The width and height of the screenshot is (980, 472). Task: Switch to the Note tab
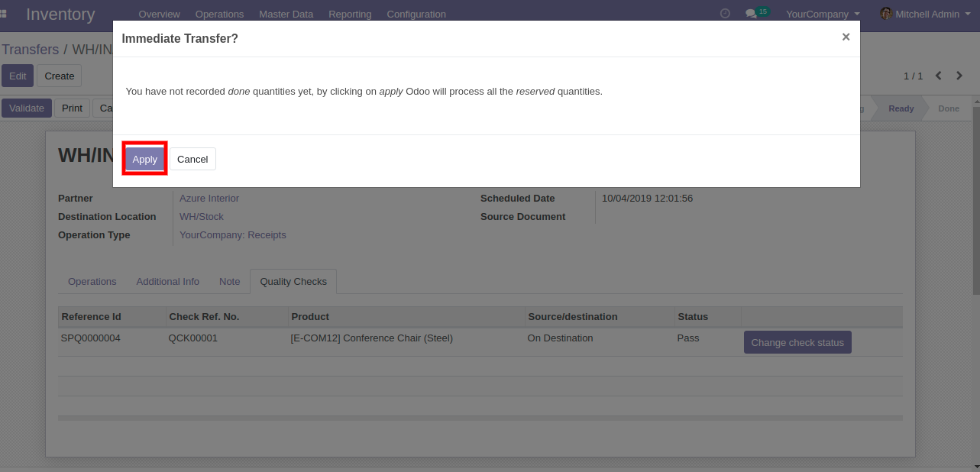[229, 281]
